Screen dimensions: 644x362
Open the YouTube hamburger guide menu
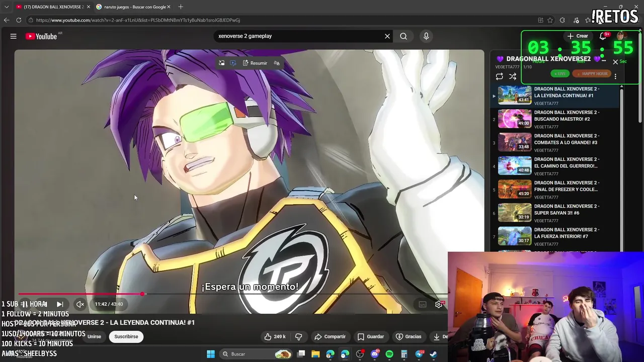point(14,36)
